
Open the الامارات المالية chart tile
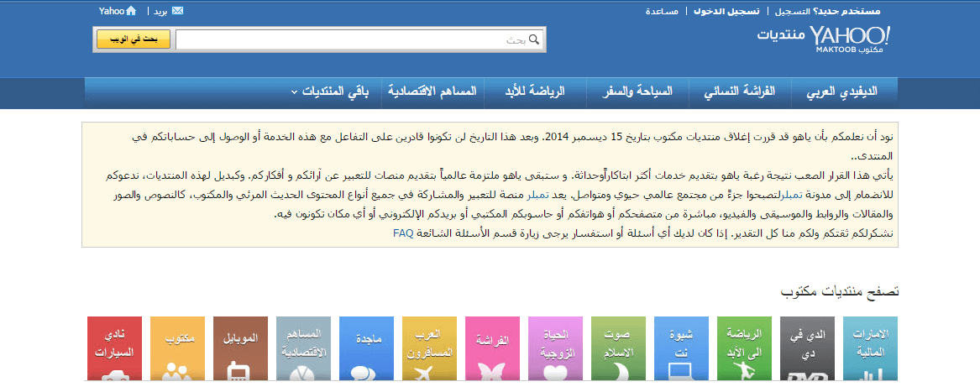tap(871, 348)
